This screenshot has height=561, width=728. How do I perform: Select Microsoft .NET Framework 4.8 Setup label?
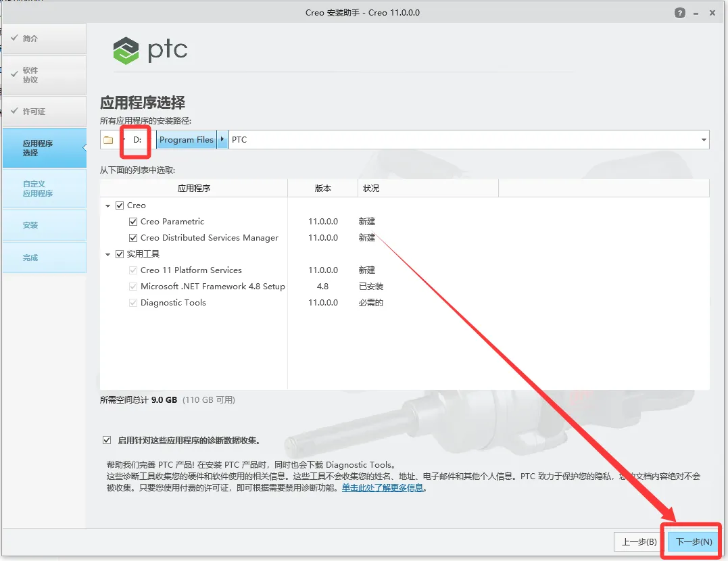(213, 287)
